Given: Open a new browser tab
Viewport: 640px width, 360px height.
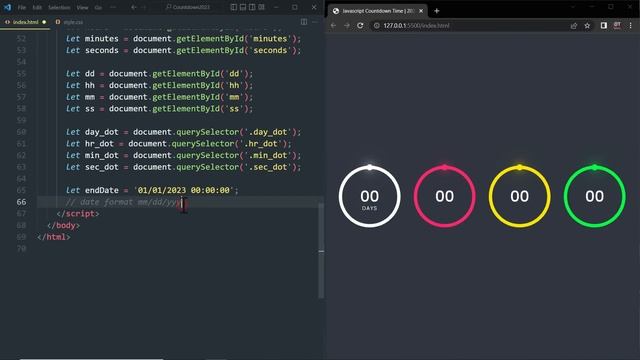Looking at the screenshot, I should [x=436, y=11].
